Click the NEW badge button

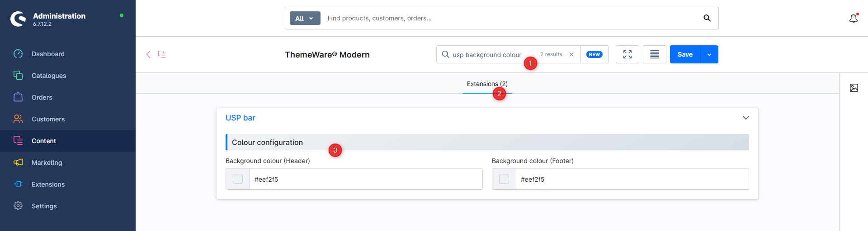pos(594,54)
